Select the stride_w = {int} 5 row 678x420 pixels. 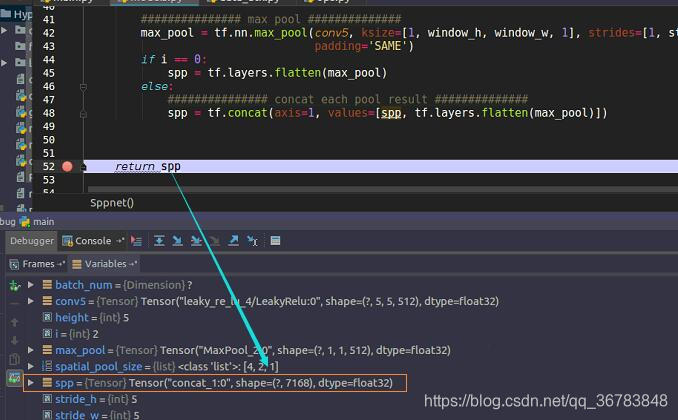coord(91,414)
